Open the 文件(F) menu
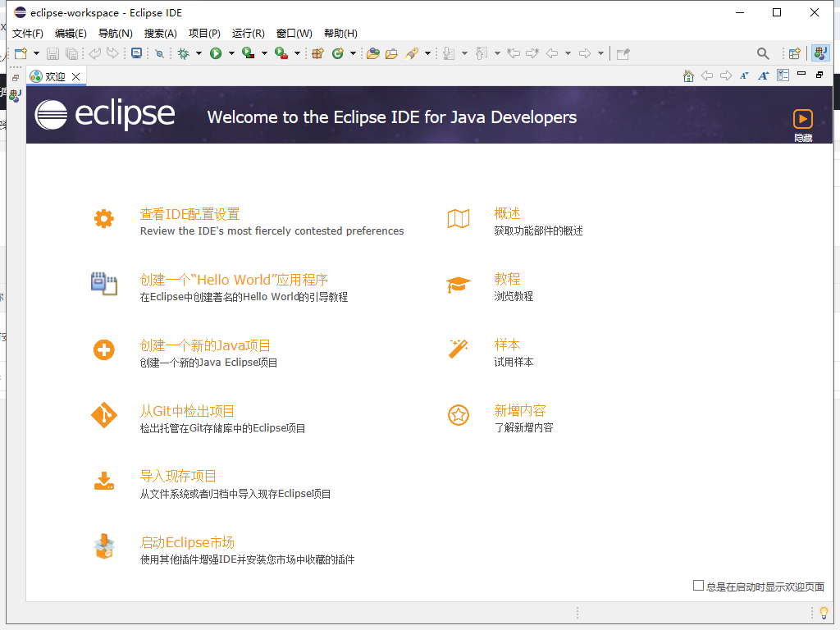Viewport: 840px width, 630px height. click(x=28, y=33)
